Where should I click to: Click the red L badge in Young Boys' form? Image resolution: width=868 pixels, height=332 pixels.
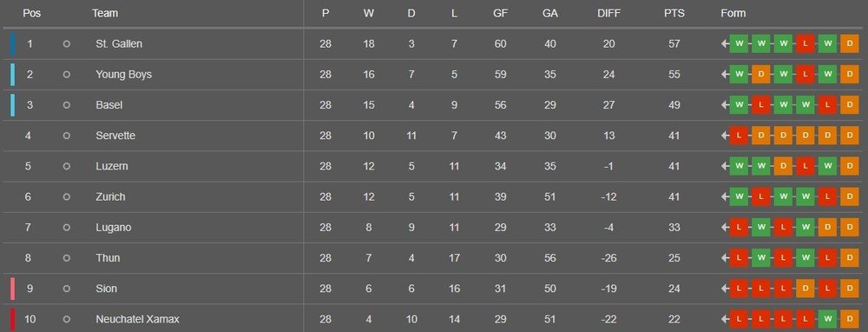click(805, 74)
